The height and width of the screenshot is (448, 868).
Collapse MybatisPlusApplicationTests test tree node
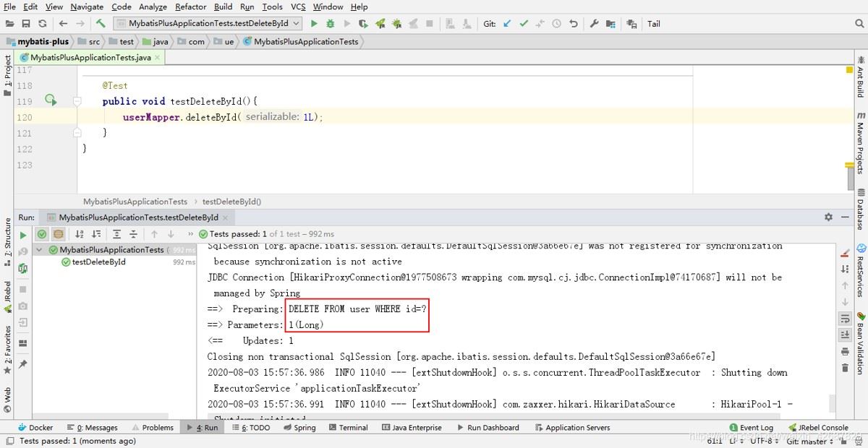click(40, 250)
